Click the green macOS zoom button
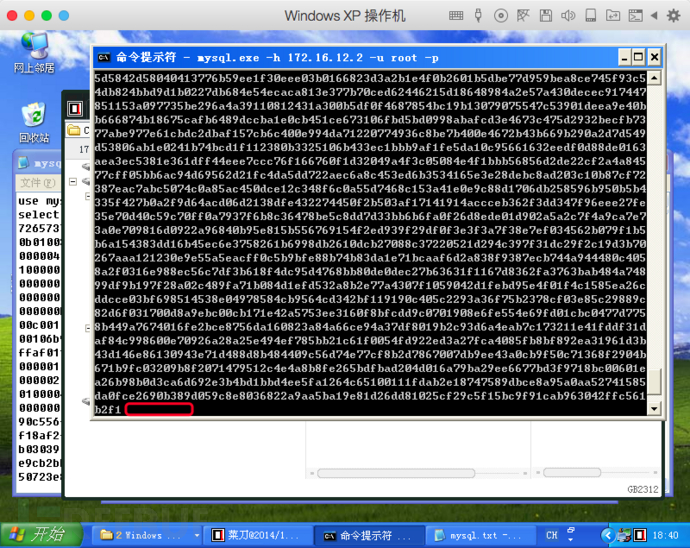690x548 pixels. point(47,15)
